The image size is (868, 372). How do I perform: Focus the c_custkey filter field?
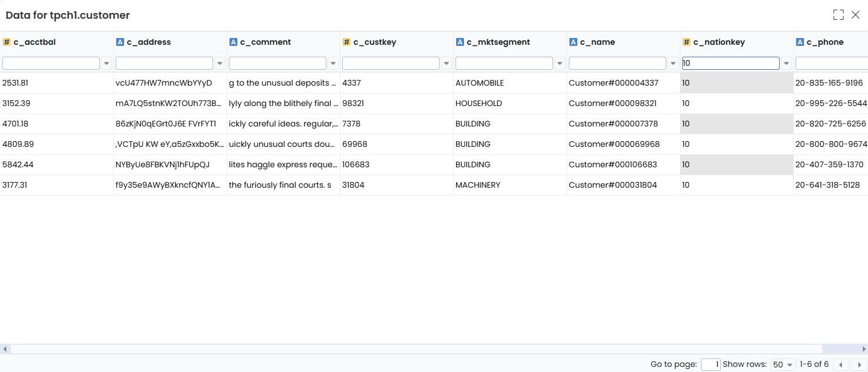[391, 63]
